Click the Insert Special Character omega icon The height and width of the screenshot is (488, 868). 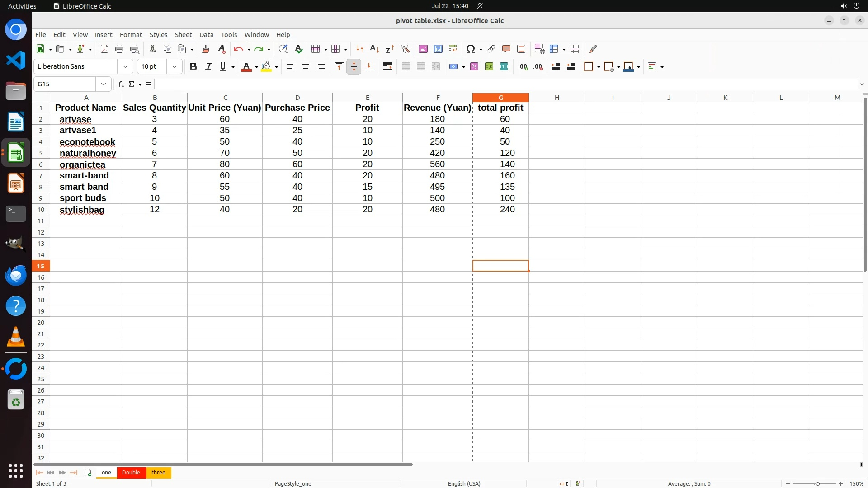tap(470, 49)
